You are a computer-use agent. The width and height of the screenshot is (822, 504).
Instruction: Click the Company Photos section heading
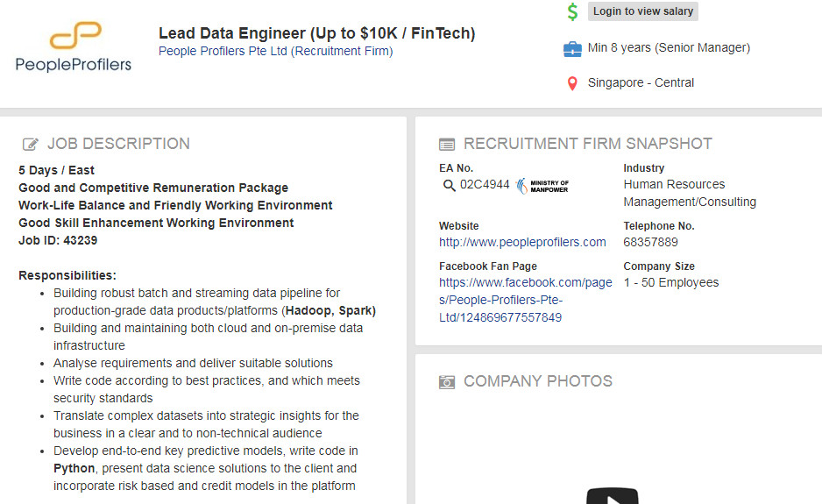pos(537,381)
